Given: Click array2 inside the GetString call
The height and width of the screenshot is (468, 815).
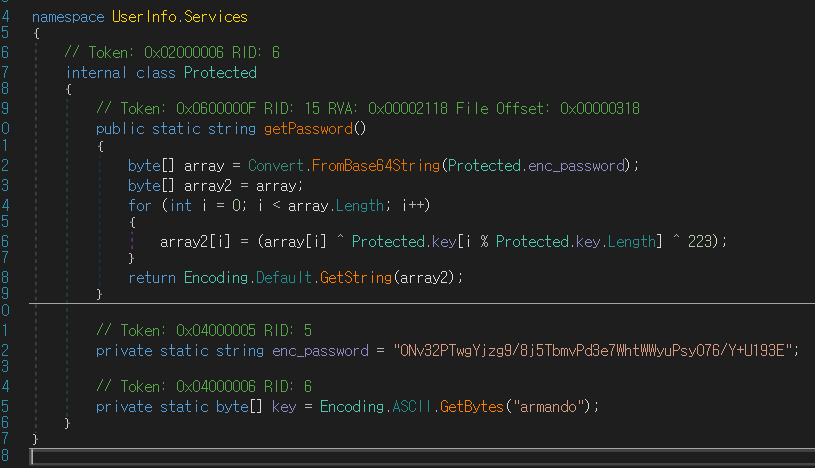Looking at the screenshot, I should coord(424,278).
